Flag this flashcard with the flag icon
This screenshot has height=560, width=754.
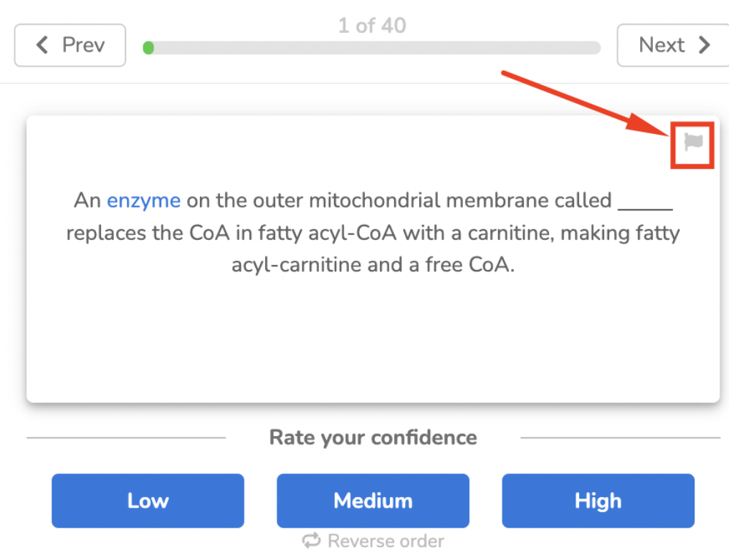point(693,142)
